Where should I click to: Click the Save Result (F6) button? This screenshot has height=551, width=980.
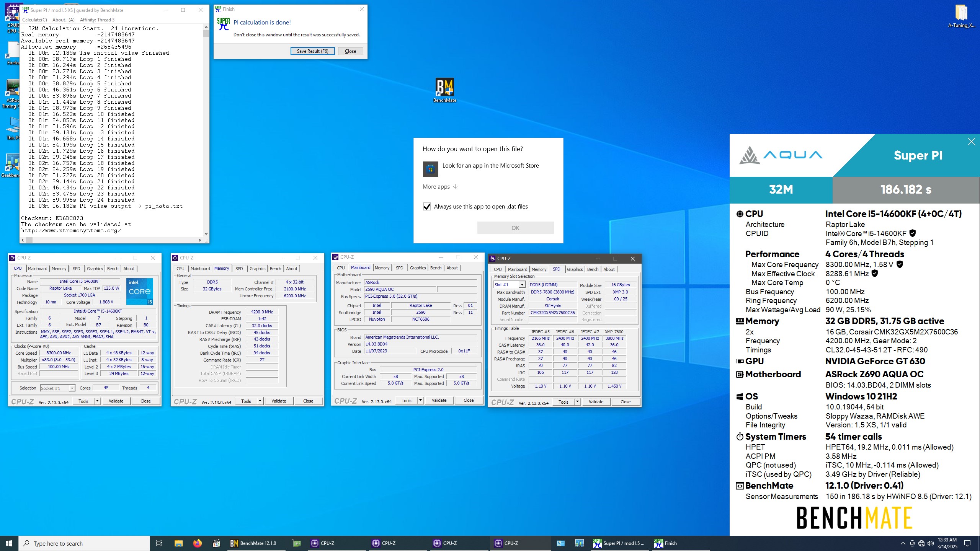(312, 51)
